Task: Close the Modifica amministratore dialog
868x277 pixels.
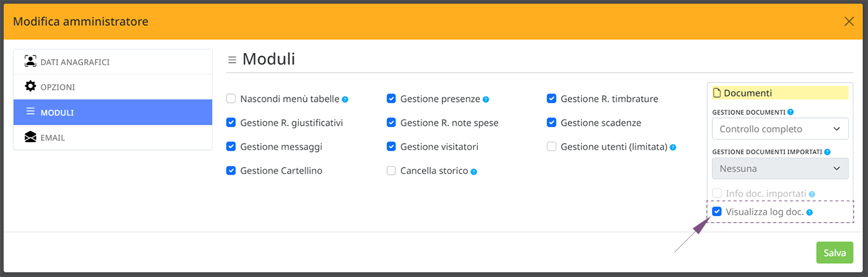Action: tap(849, 22)
